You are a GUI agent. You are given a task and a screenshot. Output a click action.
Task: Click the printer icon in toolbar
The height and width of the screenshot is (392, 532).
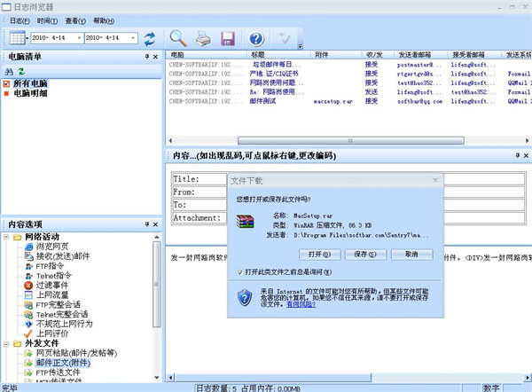pyautogui.click(x=203, y=38)
